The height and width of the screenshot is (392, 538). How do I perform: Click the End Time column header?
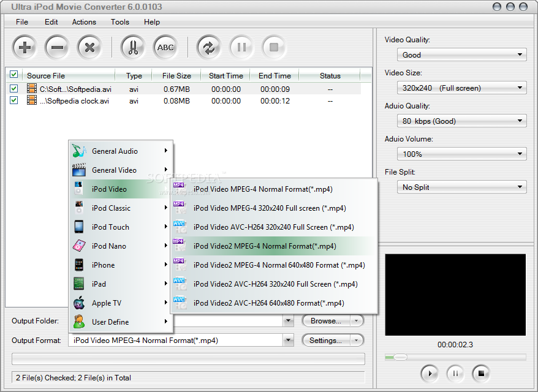tap(275, 75)
